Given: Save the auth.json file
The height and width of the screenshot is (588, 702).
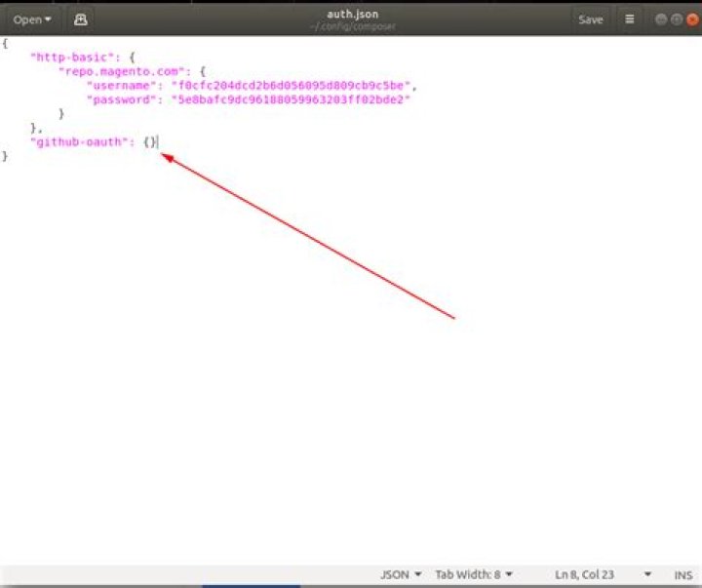Looking at the screenshot, I should [590, 20].
